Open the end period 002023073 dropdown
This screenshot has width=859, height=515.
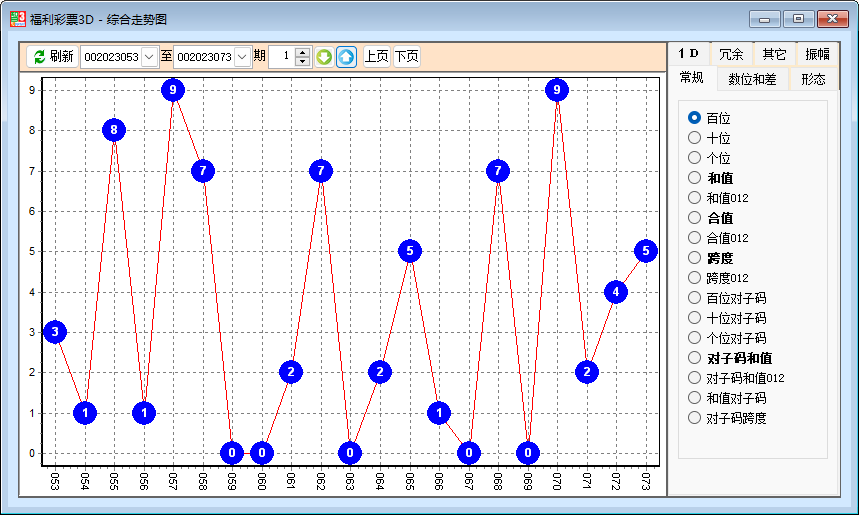[242, 57]
